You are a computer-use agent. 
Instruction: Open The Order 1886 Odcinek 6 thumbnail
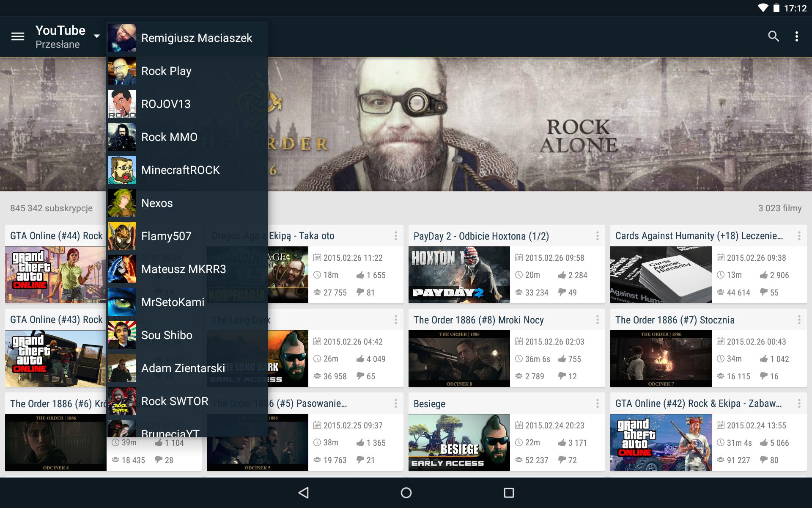(55, 442)
